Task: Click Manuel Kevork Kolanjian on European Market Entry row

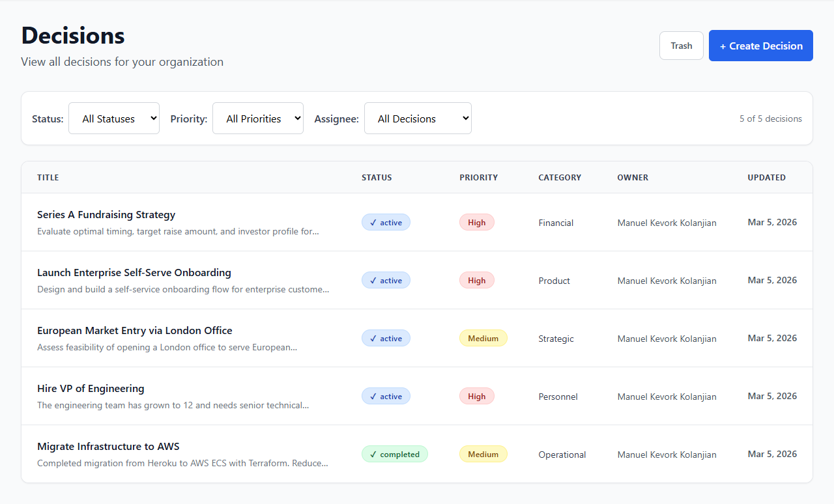Action: click(x=667, y=339)
